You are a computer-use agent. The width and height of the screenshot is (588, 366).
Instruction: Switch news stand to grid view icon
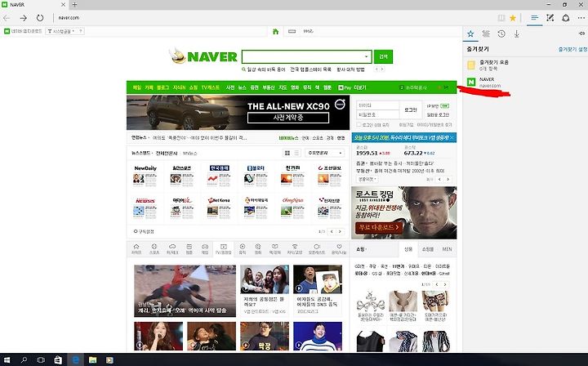click(287, 153)
